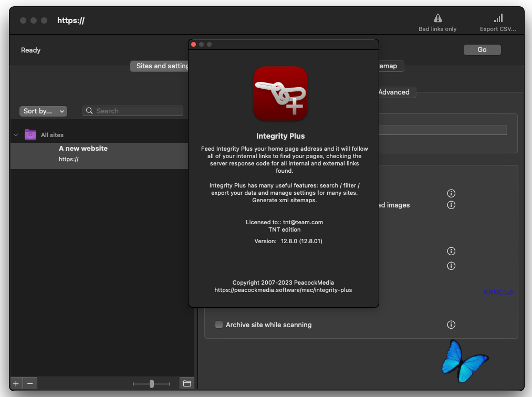Click the Version 12.8.0 text
The image size is (532, 397).
(288, 241)
